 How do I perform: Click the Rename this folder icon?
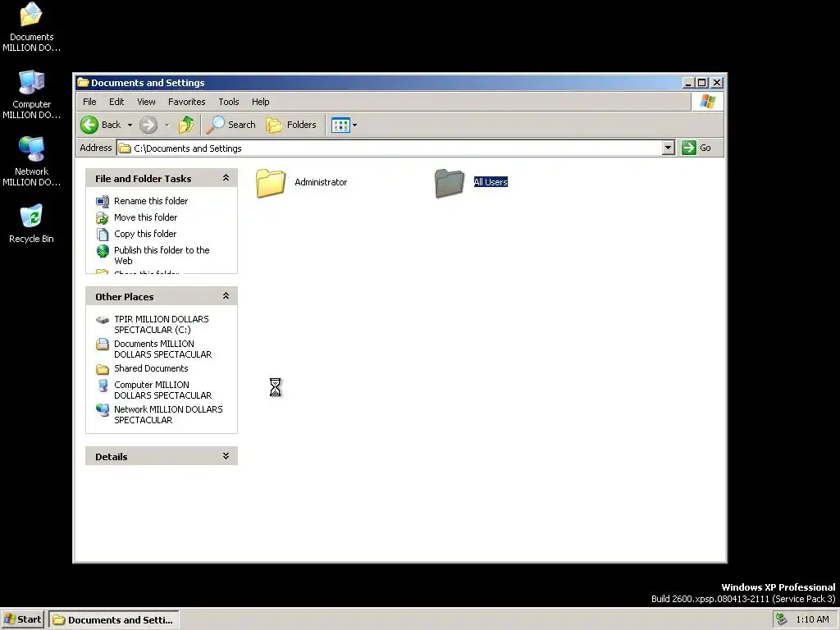pos(103,202)
